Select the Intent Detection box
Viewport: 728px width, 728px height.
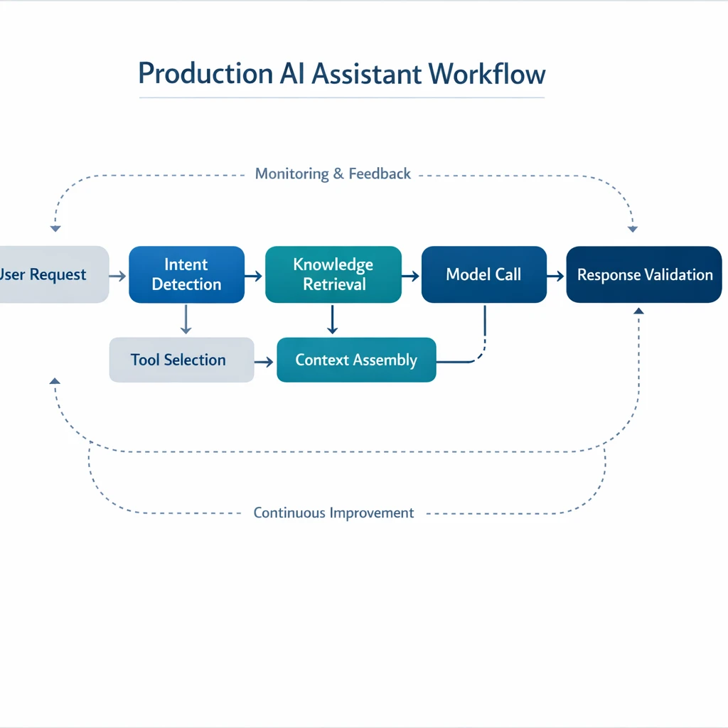coord(186,274)
